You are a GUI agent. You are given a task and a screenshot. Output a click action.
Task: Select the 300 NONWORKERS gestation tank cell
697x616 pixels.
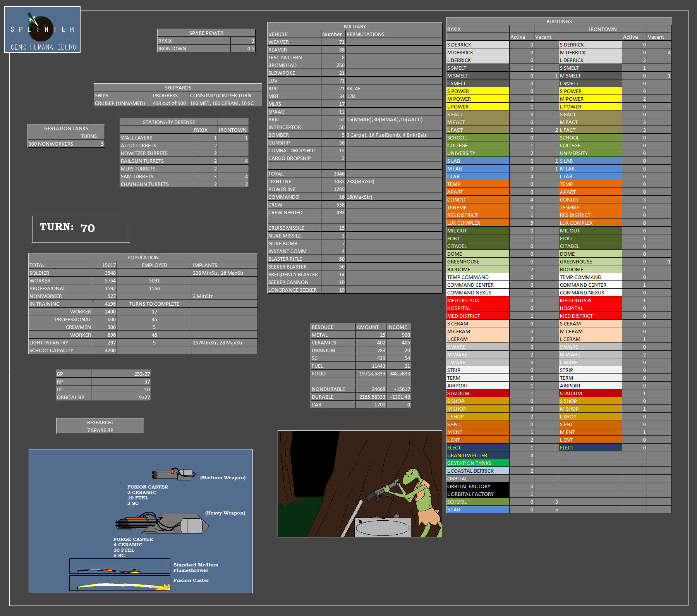coord(54,144)
